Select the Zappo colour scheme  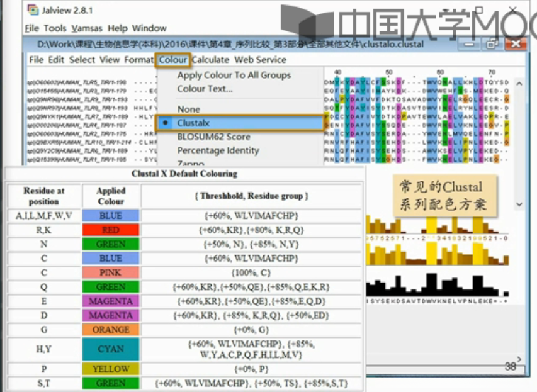191,164
